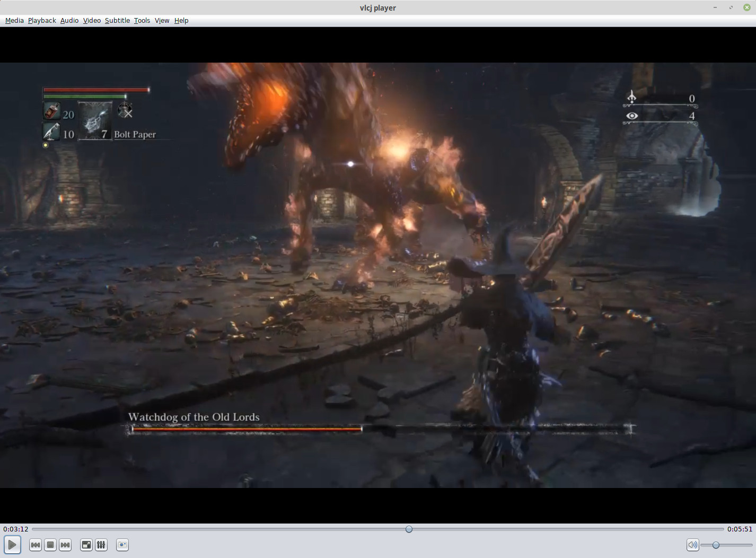
Task: Click the elapsed time 0:03:12
Action: pyautogui.click(x=16, y=529)
